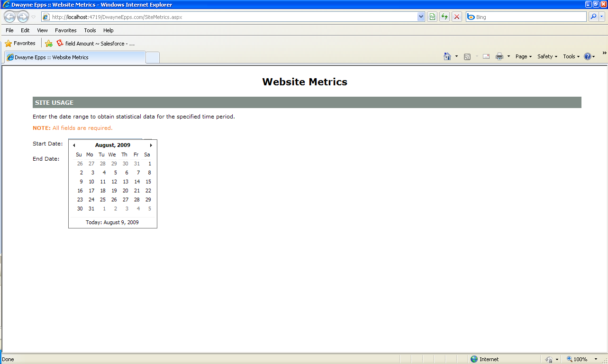Image resolution: width=608 pixels, height=364 pixels.
Task: Click the Protected Mode status icon
Action: click(550, 359)
